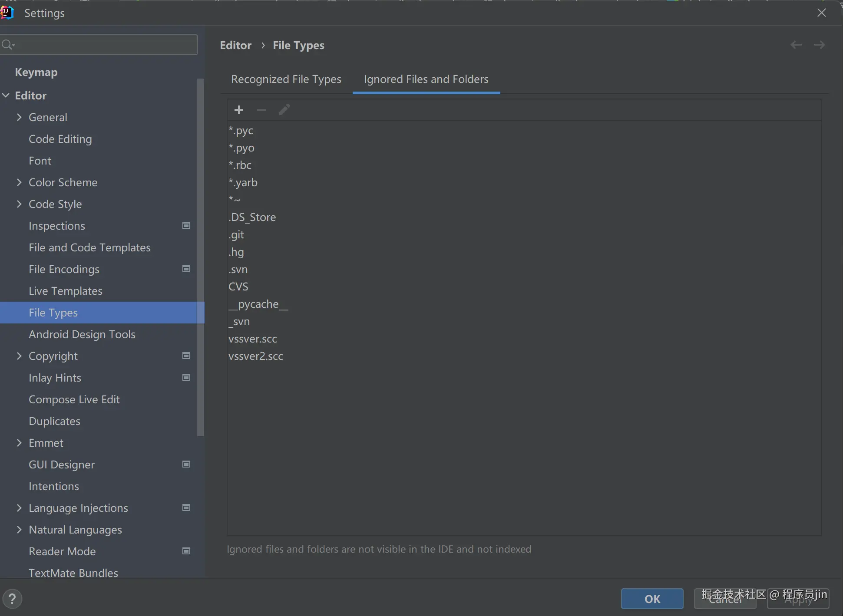This screenshot has height=616, width=843.
Task: Collapse the Editor tree section
Action: coord(6,96)
